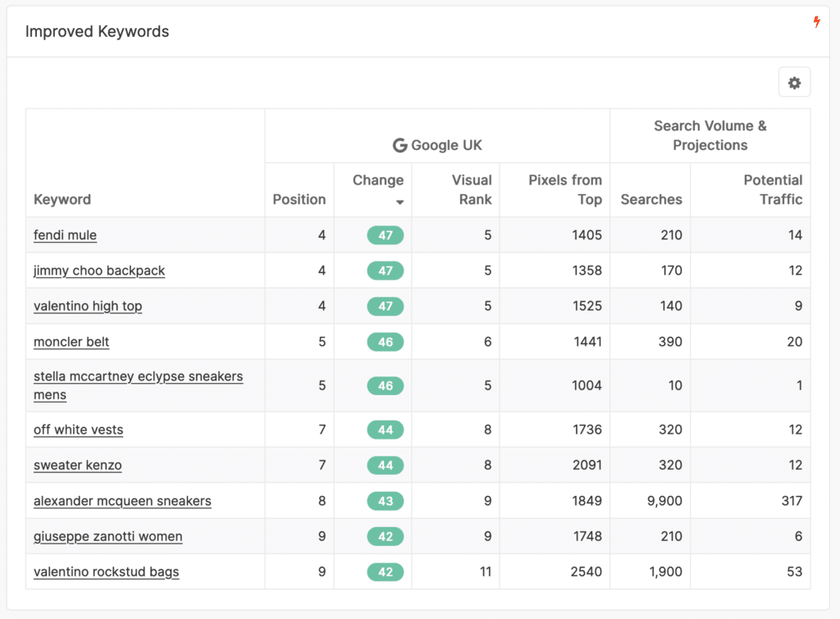Open the table settings gear icon
The image size is (840, 619).
coord(794,83)
